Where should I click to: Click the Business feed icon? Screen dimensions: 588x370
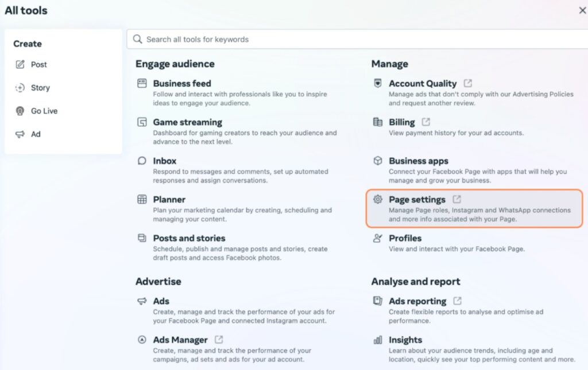[142, 83]
